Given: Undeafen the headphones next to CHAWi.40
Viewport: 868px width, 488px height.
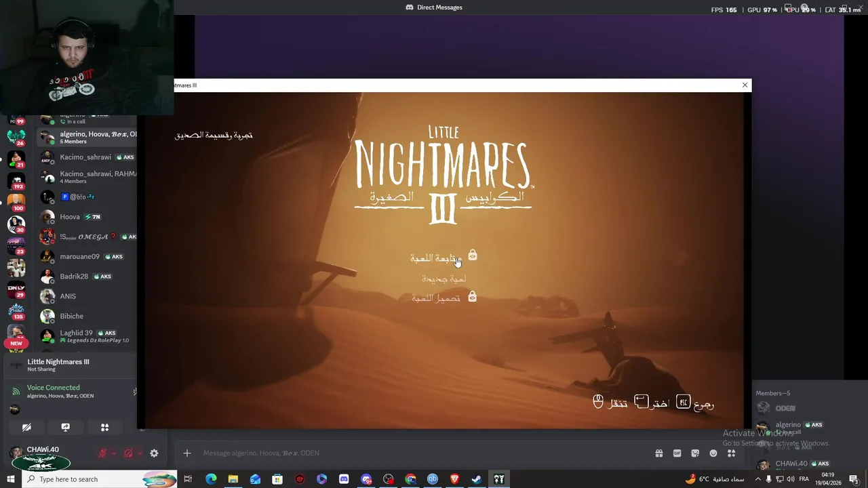Looking at the screenshot, I should (128, 453).
